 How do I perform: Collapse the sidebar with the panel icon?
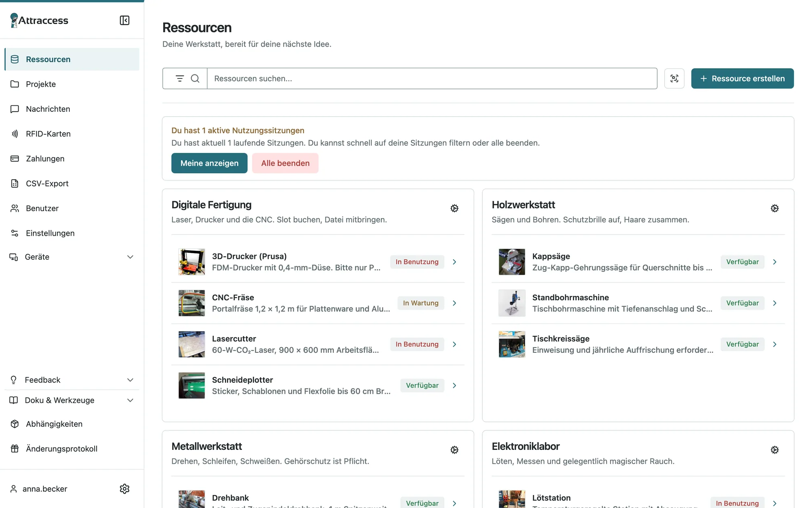125,20
